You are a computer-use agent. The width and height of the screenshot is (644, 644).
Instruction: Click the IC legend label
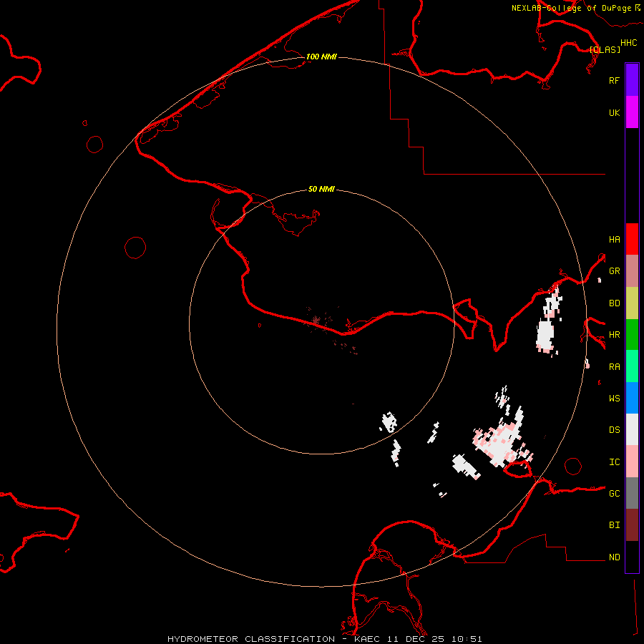(615, 462)
